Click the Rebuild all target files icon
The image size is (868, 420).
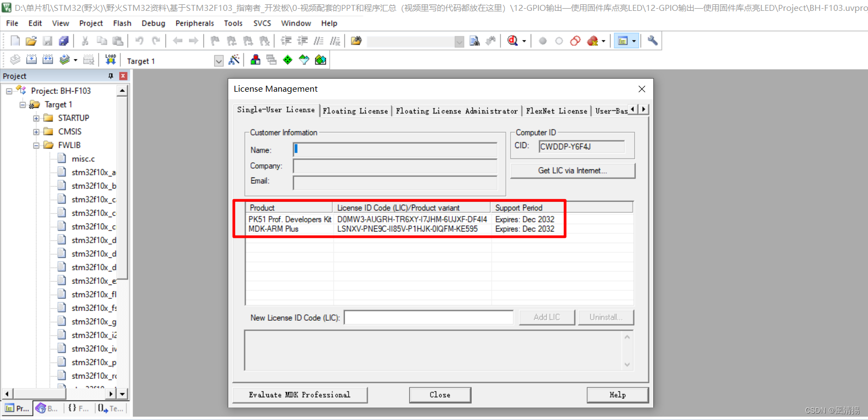pos(48,60)
